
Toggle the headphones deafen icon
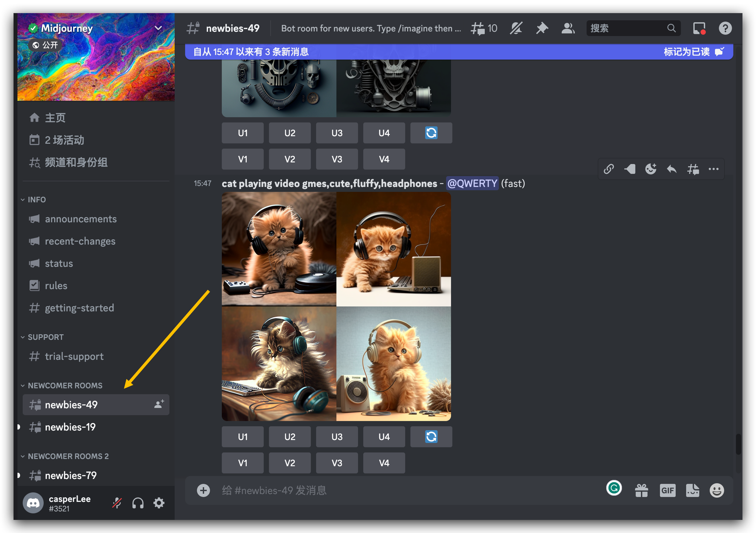(138, 503)
